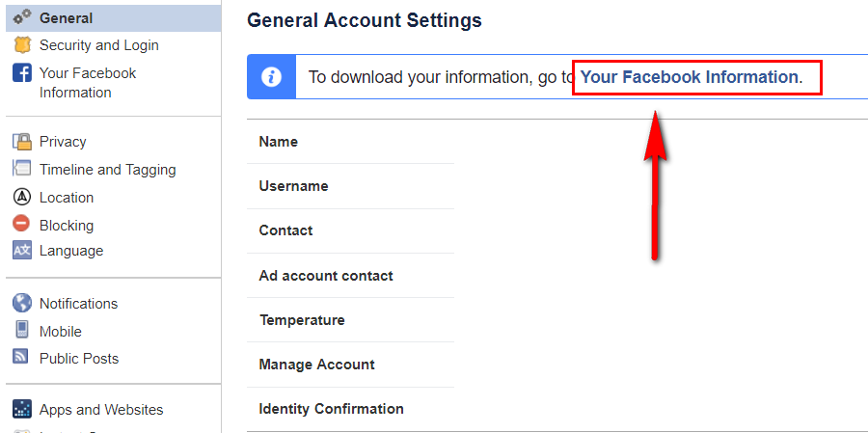Screen dimensions: 868x433
Task: Open the Identity Confirmation row
Action: pos(350,409)
